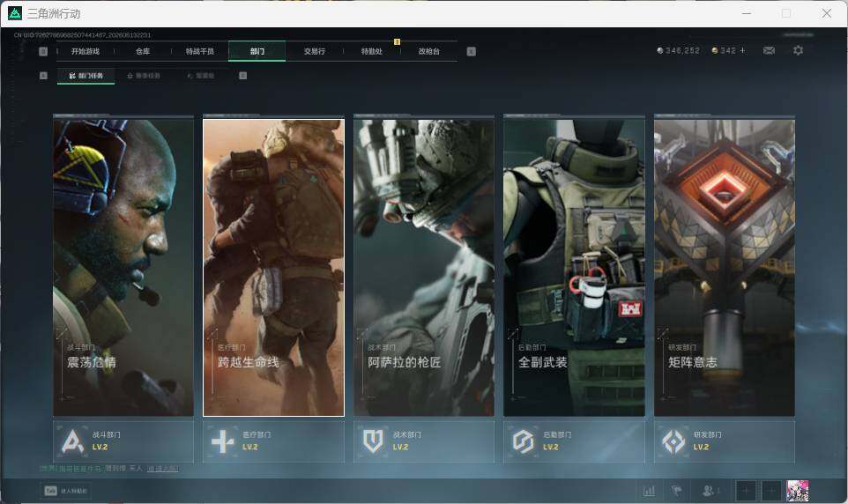Open the 开始游戏 tab
Image resolution: width=848 pixels, height=504 pixels.
tap(86, 51)
